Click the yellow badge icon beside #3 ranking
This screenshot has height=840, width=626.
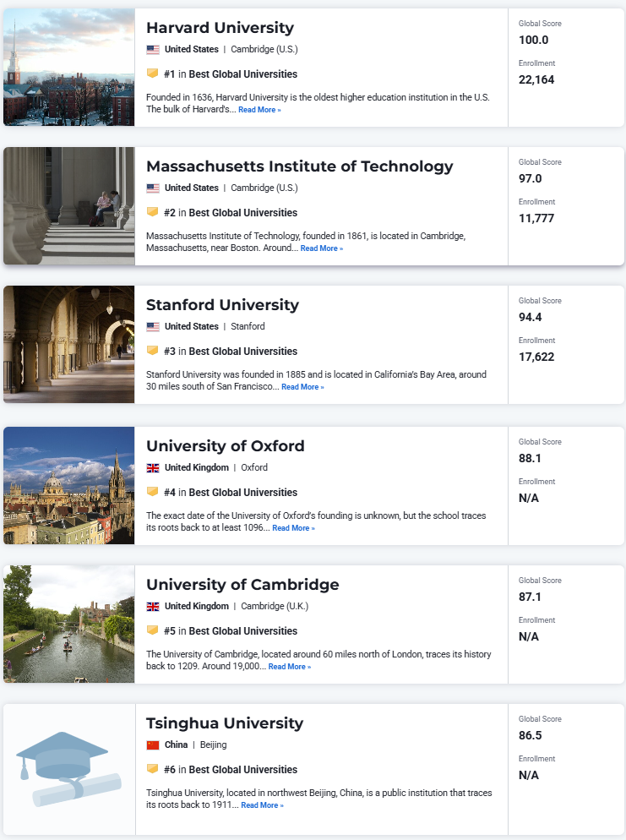tap(153, 351)
